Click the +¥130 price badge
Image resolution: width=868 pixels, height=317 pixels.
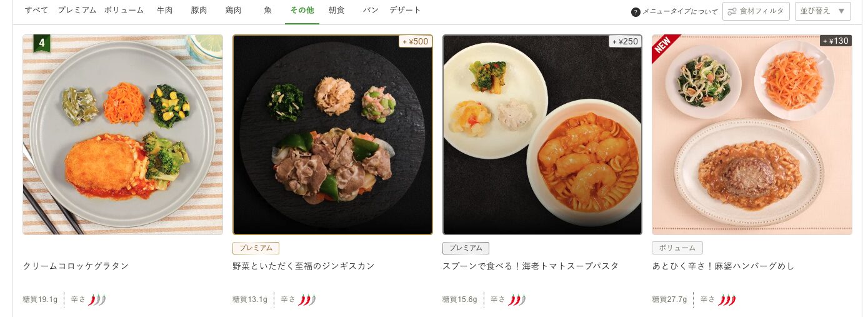[836, 41]
